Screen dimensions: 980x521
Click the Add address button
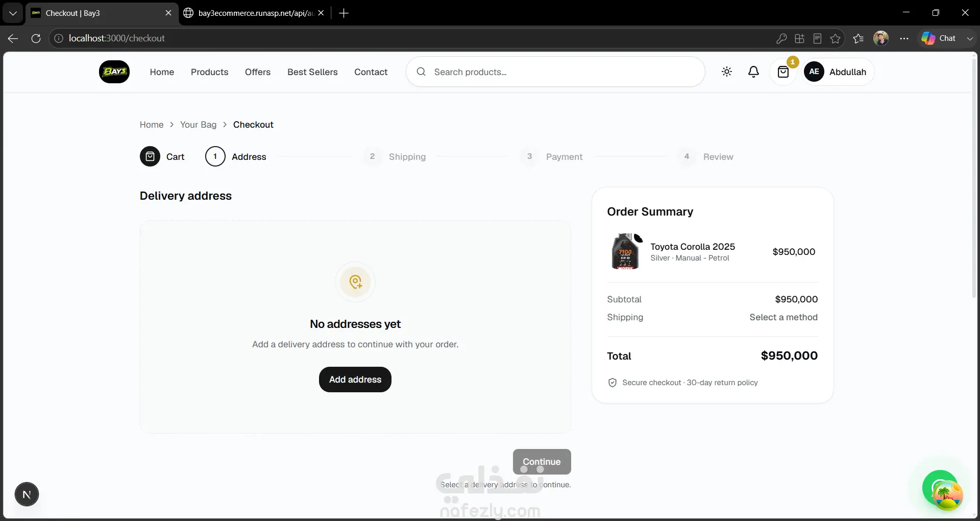pyautogui.click(x=355, y=380)
